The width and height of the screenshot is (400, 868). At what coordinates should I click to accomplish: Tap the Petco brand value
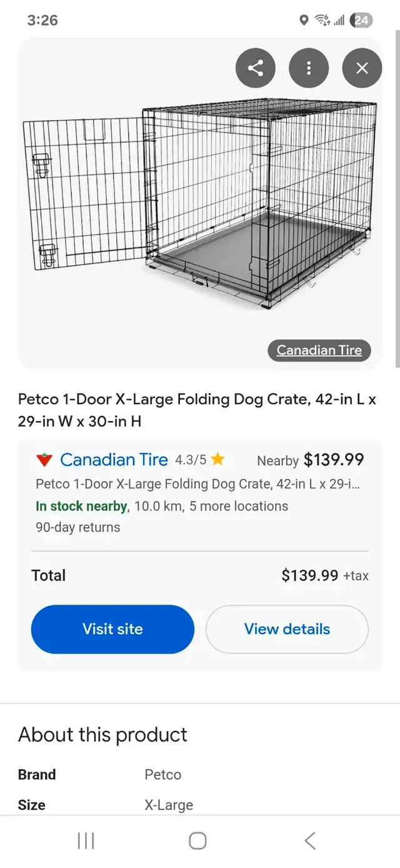163,775
